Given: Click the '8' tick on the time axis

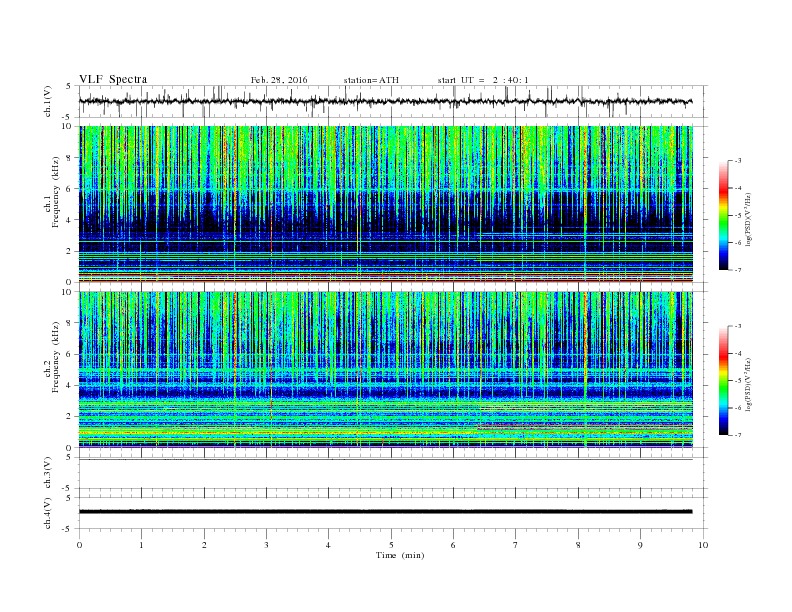Looking at the screenshot, I should click(x=578, y=545).
